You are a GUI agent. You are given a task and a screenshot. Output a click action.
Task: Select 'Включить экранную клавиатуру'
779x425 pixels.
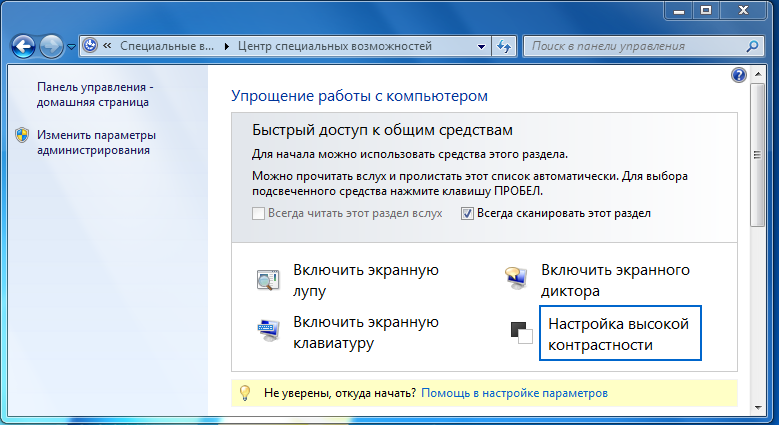pyautogui.click(x=366, y=333)
